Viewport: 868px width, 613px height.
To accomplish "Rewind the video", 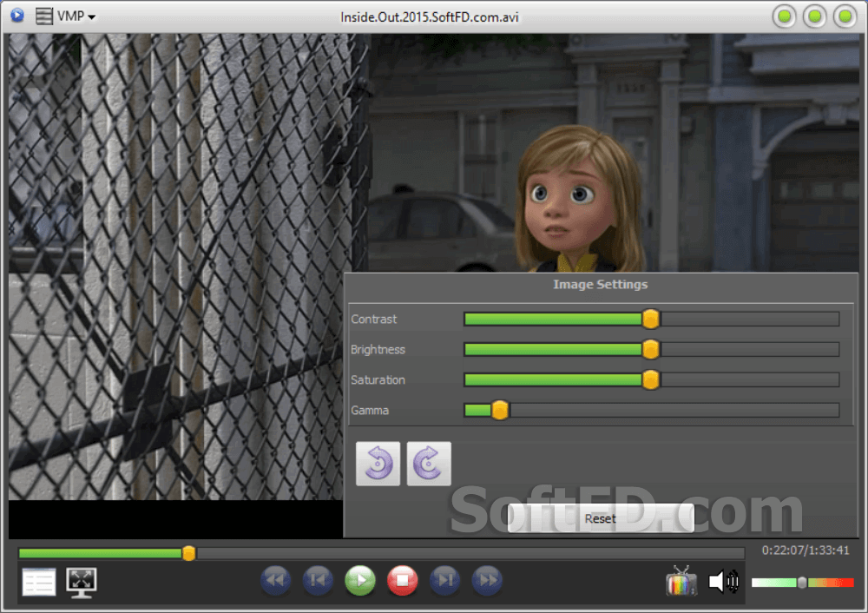I will [275, 580].
